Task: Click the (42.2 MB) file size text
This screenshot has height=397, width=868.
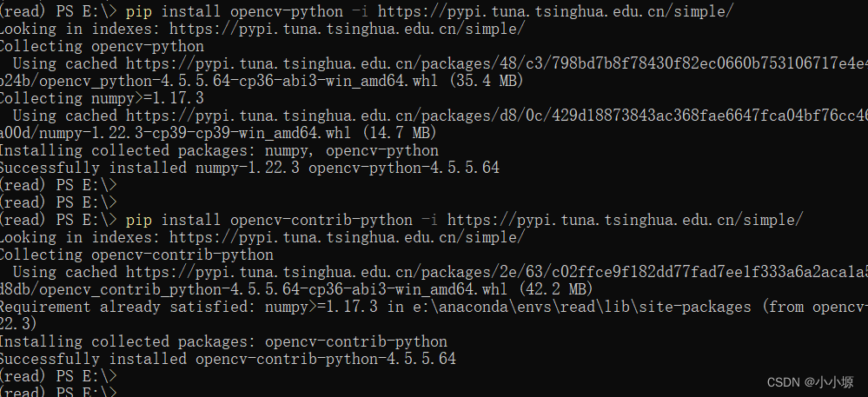Action: [x=556, y=289]
